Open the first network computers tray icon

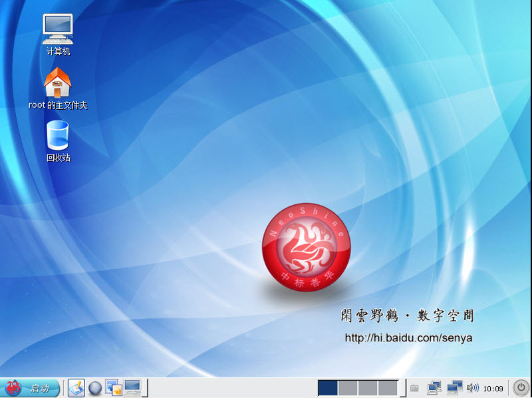(434, 388)
